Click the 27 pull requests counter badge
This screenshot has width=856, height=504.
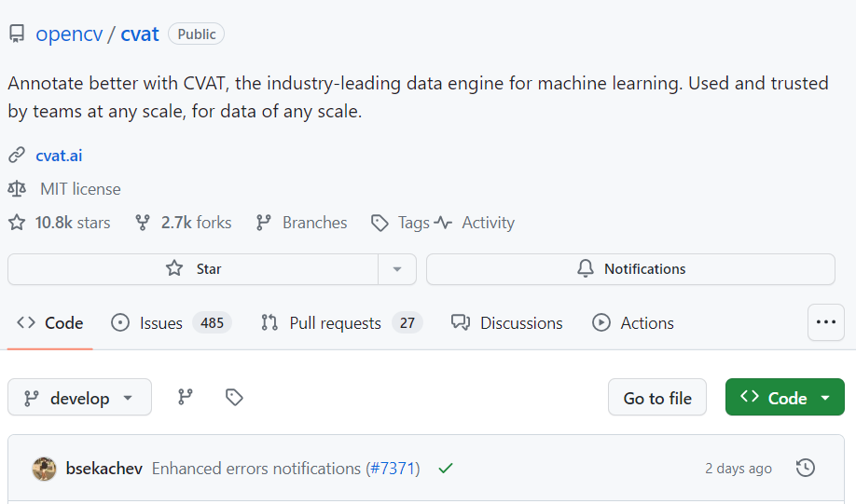click(x=407, y=323)
